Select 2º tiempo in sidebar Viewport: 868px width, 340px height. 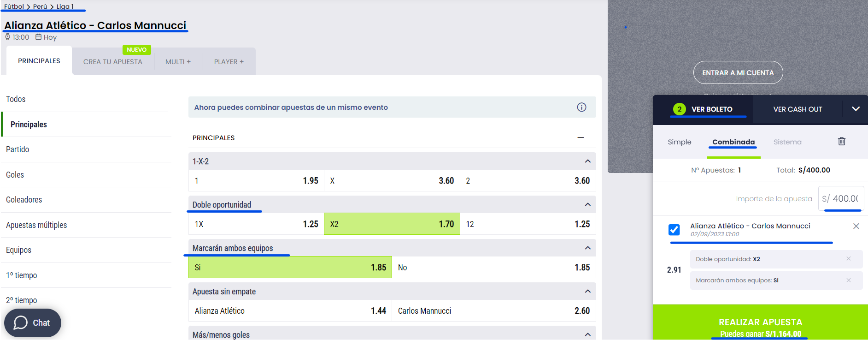tap(21, 300)
